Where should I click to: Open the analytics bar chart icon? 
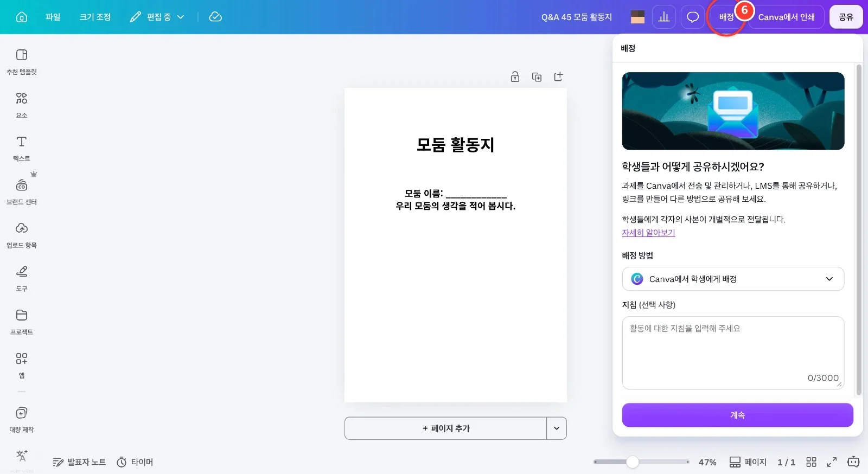coord(664,17)
